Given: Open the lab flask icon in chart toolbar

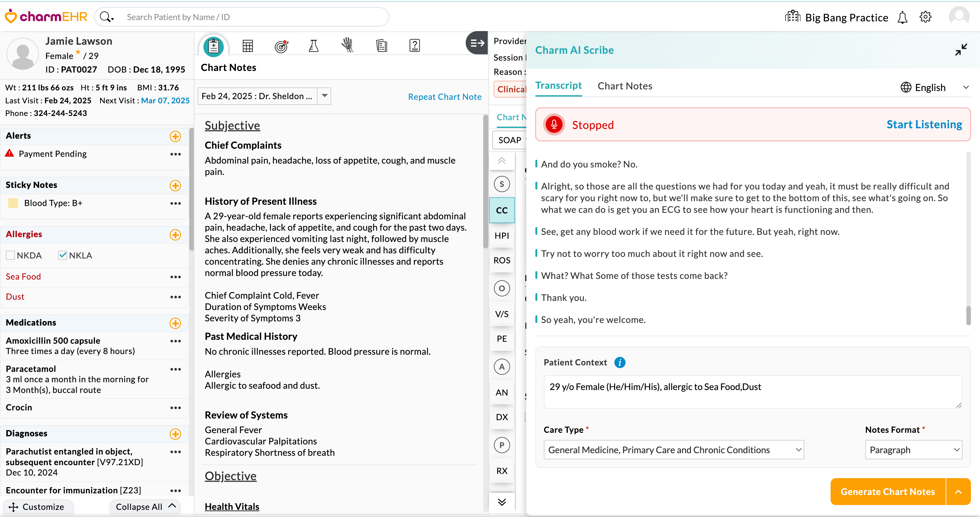Looking at the screenshot, I should pos(313,46).
